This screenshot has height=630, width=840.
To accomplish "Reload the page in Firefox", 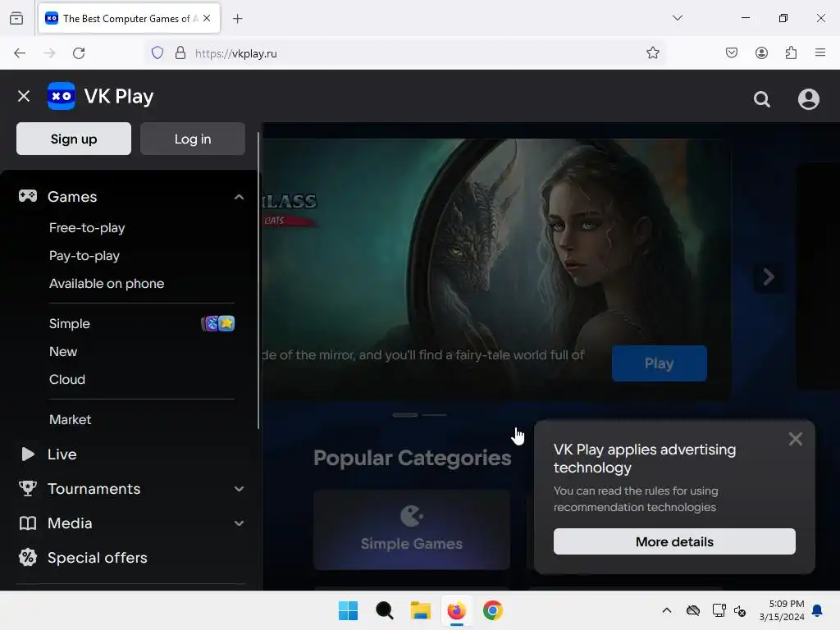I will point(79,53).
